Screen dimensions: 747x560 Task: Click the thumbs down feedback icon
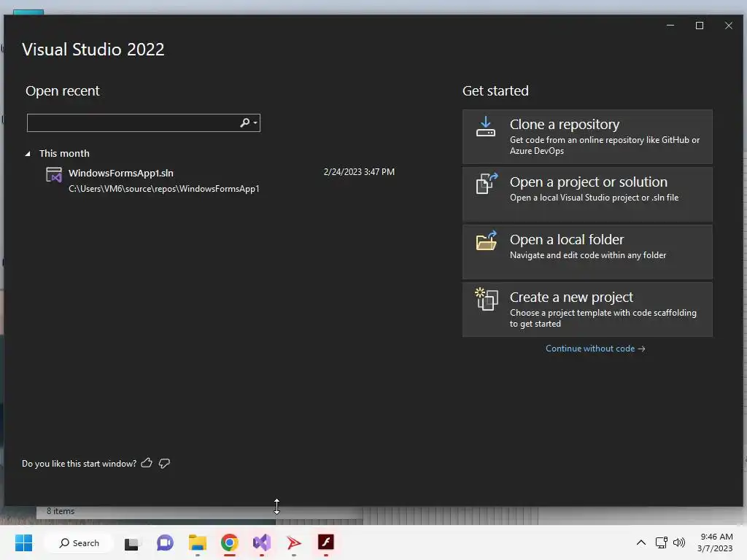(164, 463)
